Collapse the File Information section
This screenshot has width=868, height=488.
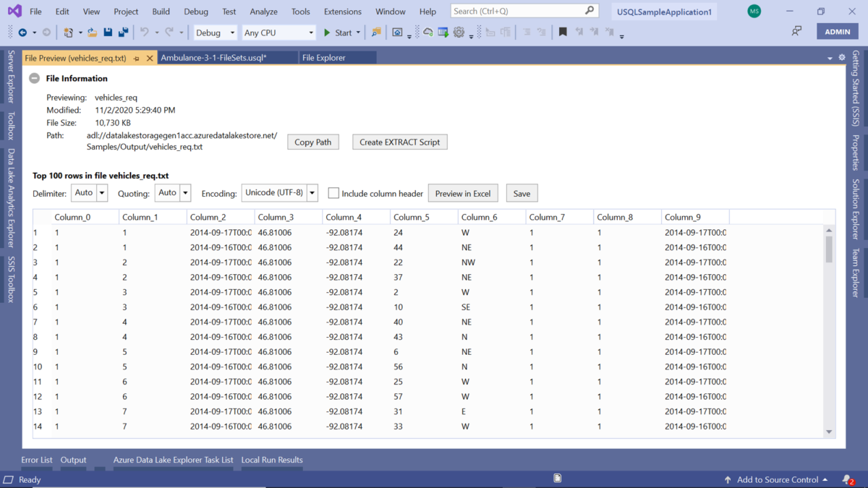[35, 79]
